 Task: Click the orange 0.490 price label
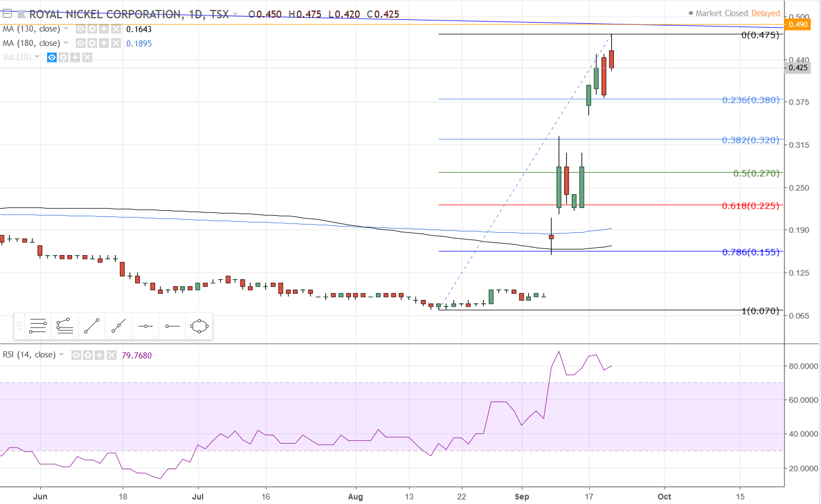point(798,24)
